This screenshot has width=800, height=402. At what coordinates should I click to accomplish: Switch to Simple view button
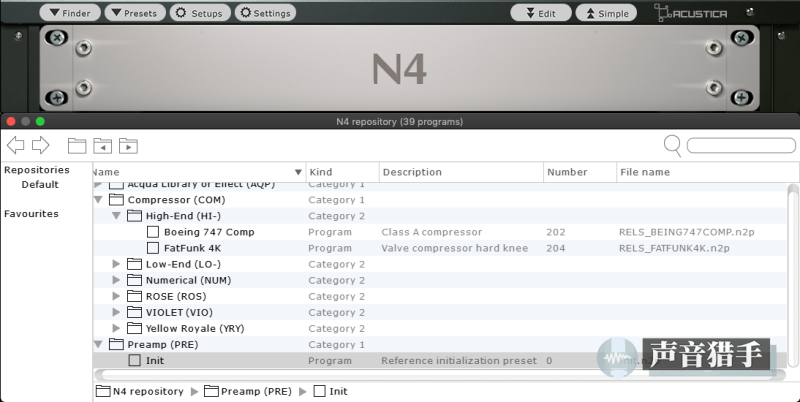pyautogui.click(x=606, y=13)
